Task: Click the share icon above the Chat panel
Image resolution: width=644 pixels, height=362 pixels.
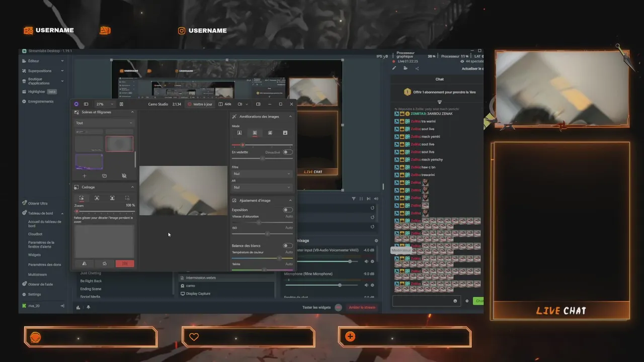Action: tap(417, 68)
